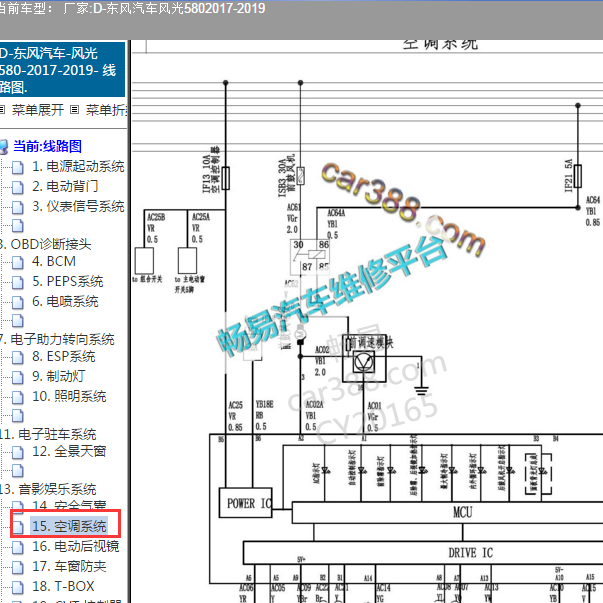Click page icon beside 3. 仪表信号系统

17,208
